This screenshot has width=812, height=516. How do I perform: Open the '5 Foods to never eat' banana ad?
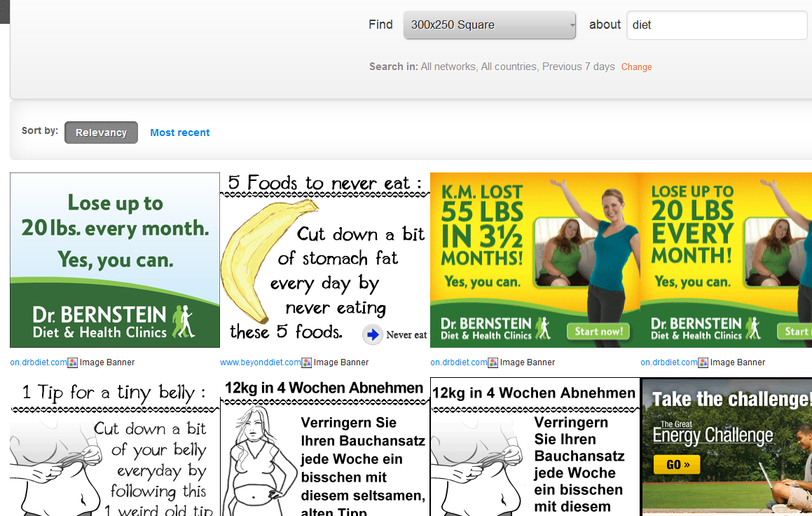[325, 260]
